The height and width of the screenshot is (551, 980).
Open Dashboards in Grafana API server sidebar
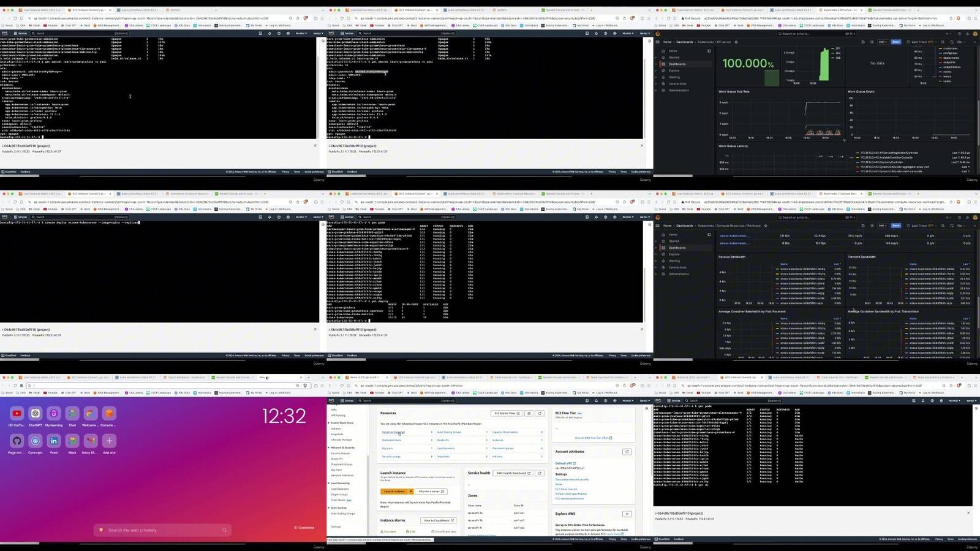click(677, 64)
